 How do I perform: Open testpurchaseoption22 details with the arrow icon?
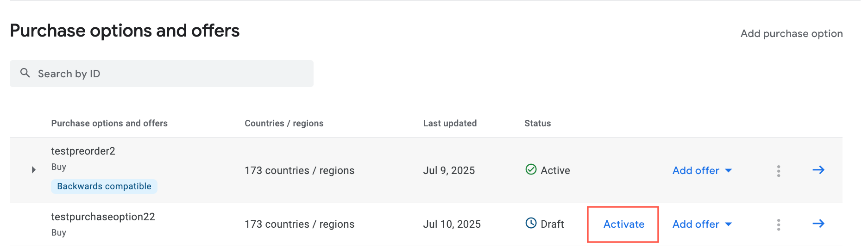(818, 224)
